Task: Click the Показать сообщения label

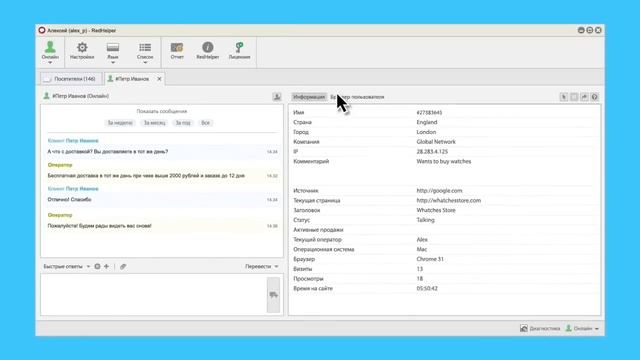Action: 162,111
